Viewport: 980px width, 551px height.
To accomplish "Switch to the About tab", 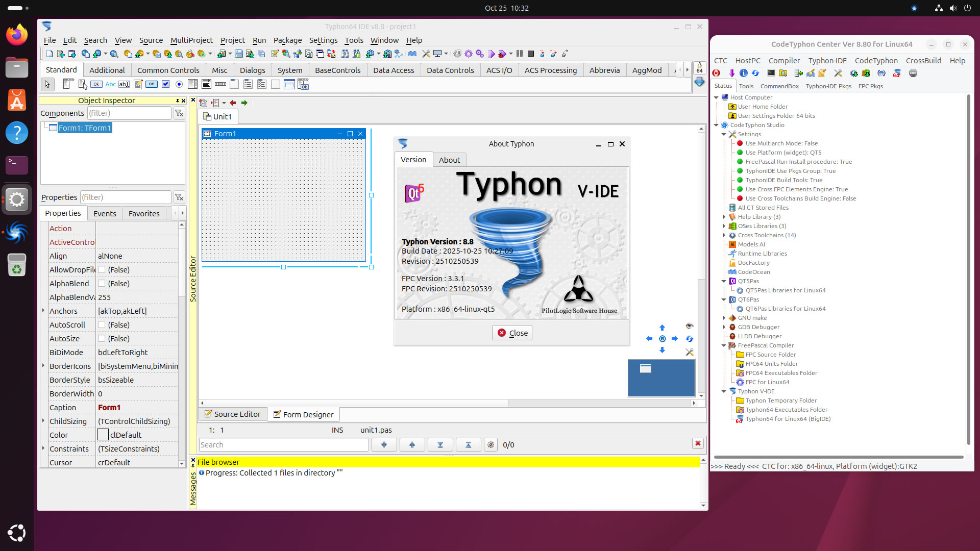I will (449, 160).
